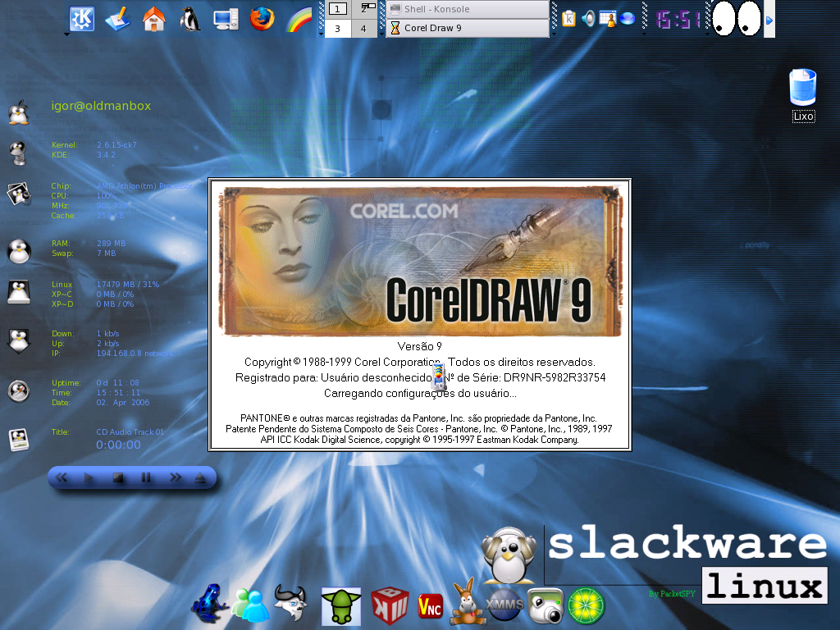The height and width of the screenshot is (630, 840).
Task: Click the media icon beside the CD track Title
Action: [x=19, y=440]
